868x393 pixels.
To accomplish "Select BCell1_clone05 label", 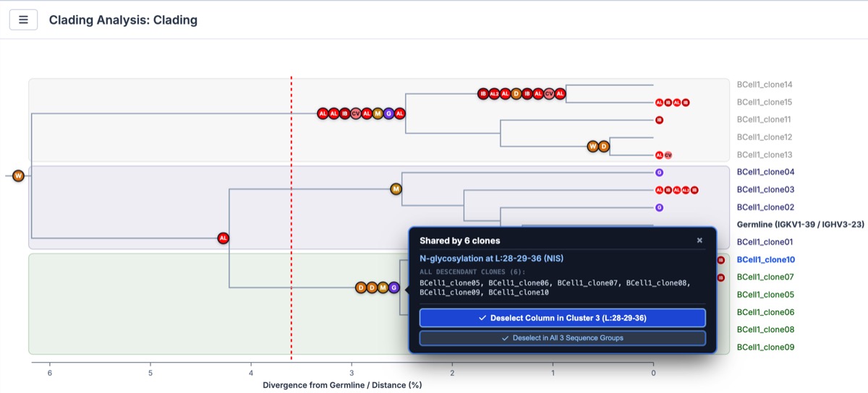I will (x=765, y=295).
